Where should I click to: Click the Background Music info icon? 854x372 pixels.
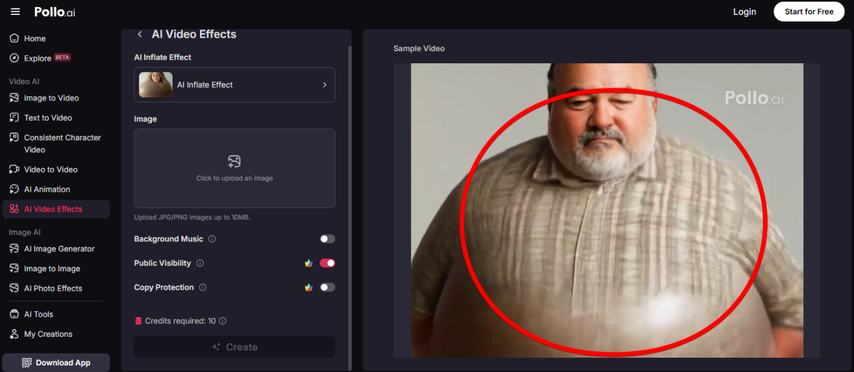tap(212, 239)
